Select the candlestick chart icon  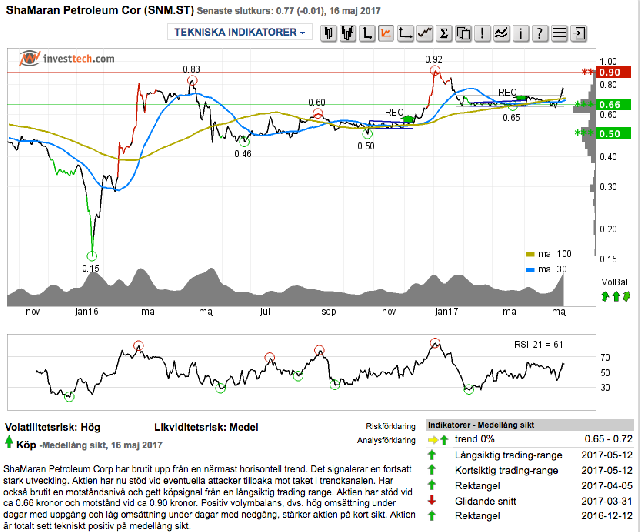tap(328, 33)
